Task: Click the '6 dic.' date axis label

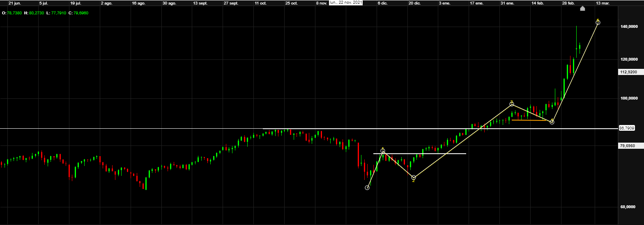Action: coord(382,3)
